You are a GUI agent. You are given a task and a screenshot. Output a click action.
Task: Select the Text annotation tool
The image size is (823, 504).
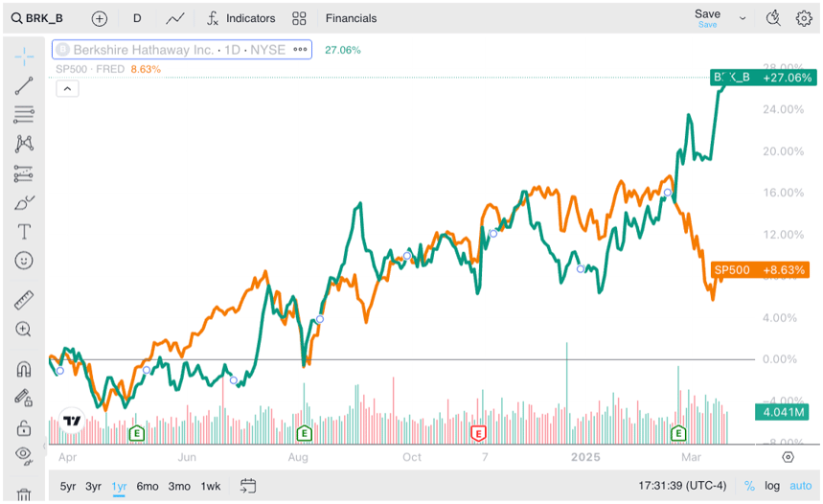point(24,232)
